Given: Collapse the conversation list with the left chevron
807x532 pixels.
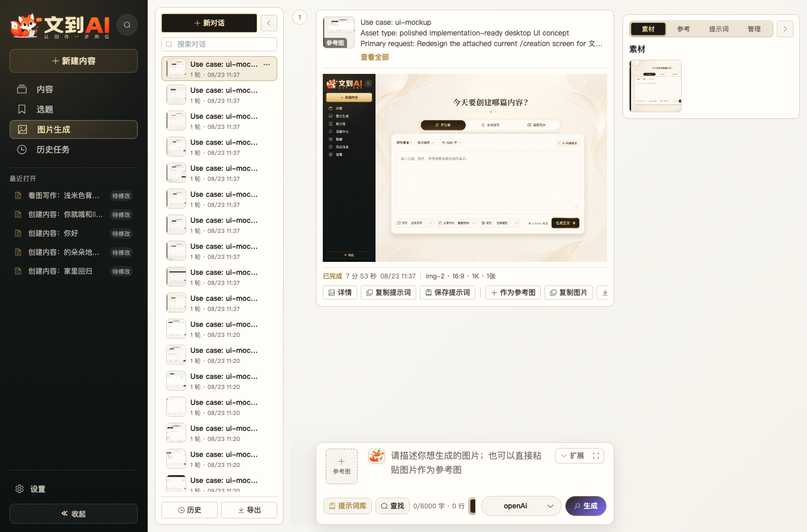Looking at the screenshot, I should point(268,23).
